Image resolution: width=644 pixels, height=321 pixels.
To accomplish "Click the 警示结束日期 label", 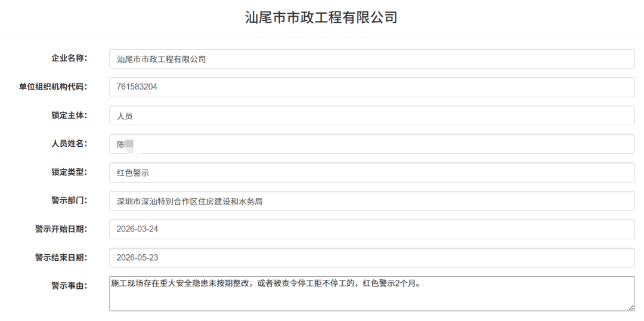I will click(61, 257).
